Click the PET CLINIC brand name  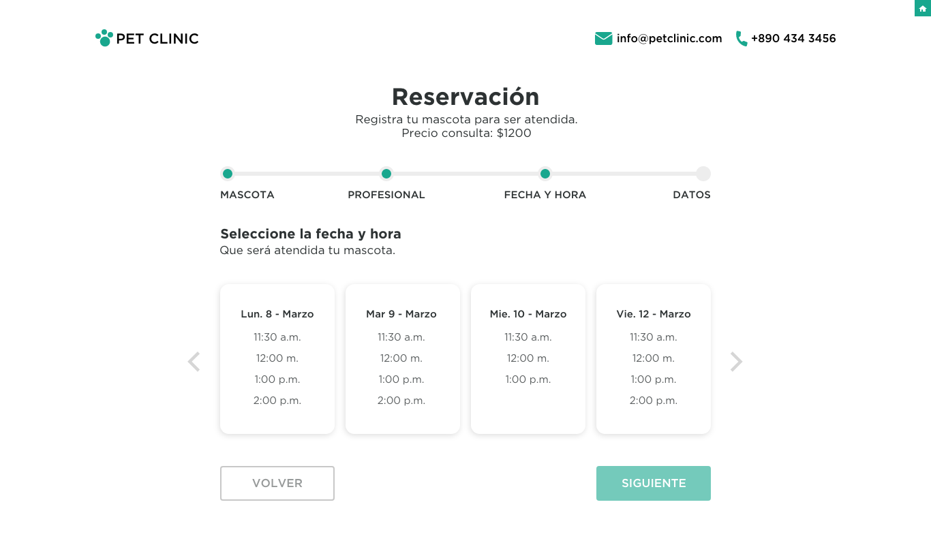point(157,39)
